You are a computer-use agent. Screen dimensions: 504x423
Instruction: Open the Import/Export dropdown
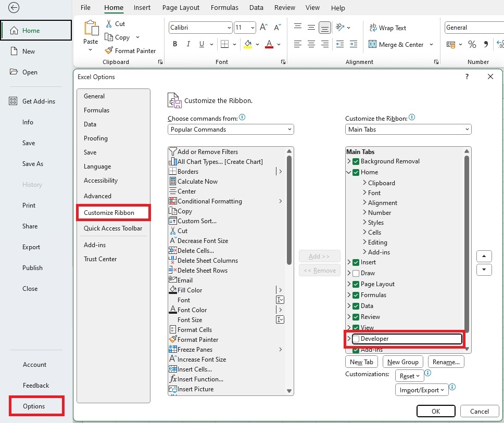pos(422,390)
